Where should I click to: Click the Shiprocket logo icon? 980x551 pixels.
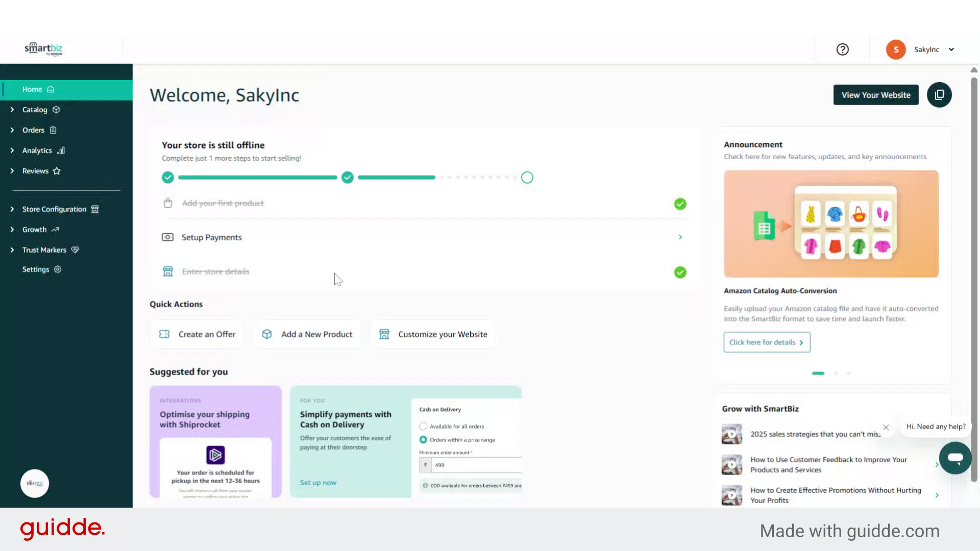click(x=215, y=455)
